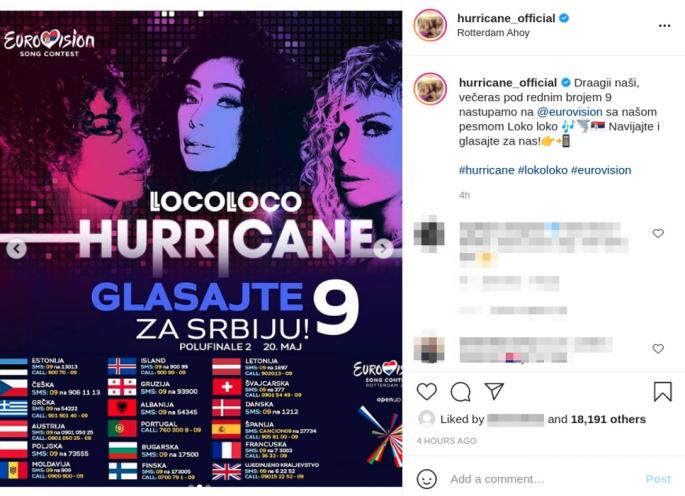
Task: Open the #eurovision hashtag
Action: click(601, 170)
